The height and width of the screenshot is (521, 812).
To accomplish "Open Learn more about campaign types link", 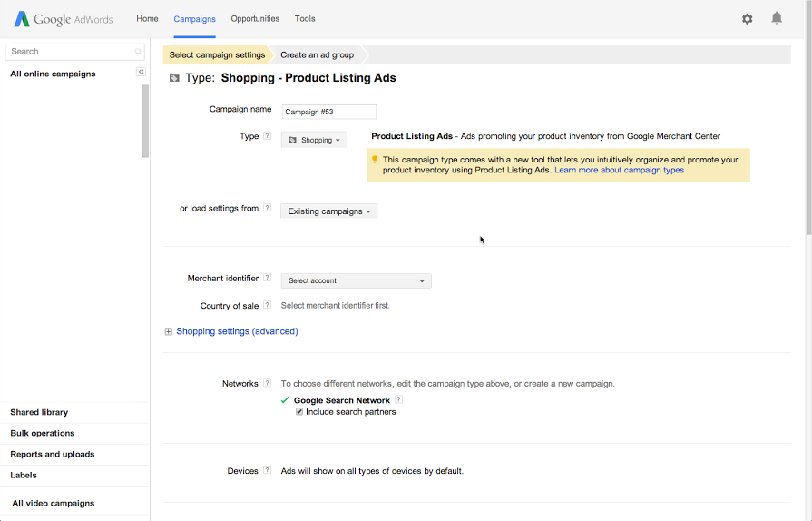I will (x=619, y=170).
